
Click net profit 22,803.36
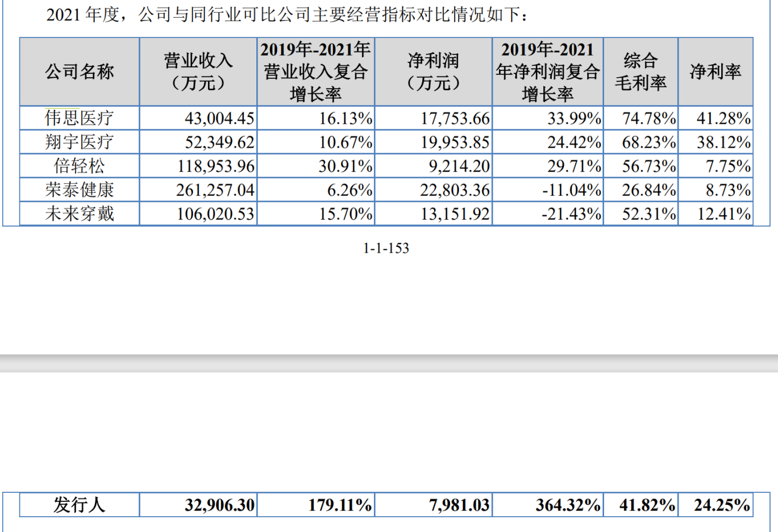pyautogui.click(x=455, y=190)
